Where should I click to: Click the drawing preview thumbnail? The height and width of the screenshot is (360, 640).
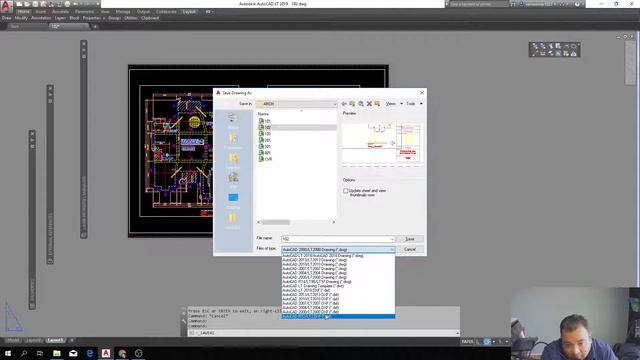(382, 143)
